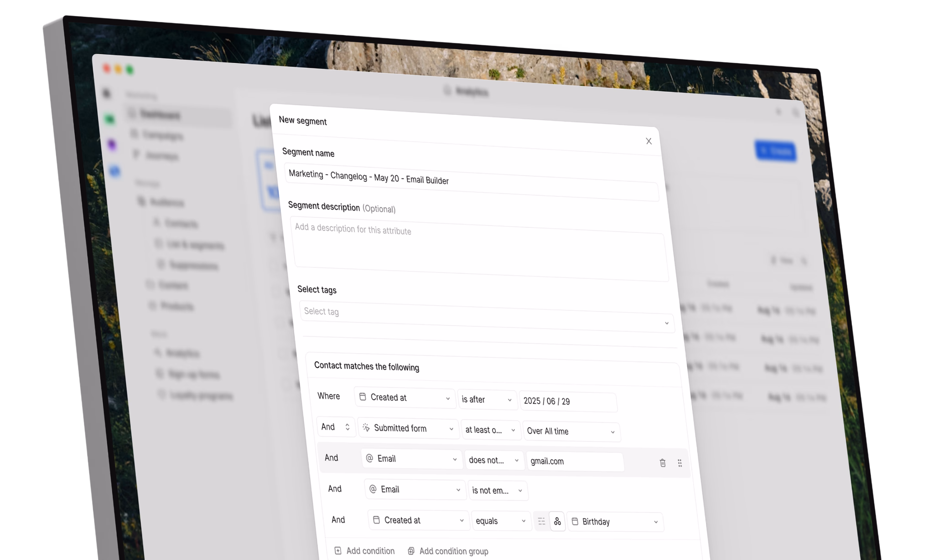This screenshot has height=560, width=934.
Task: Toggle the And/Or operator stepper
Action: coord(347,427)
